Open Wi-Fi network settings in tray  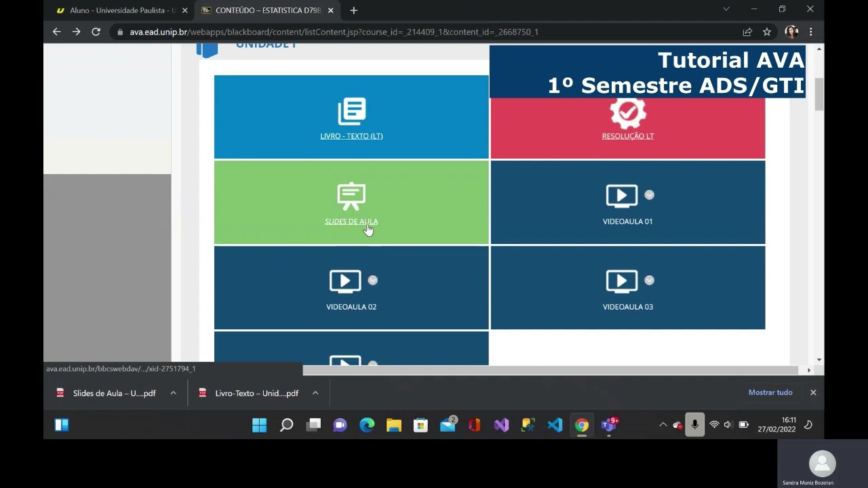[x=714, y=425]
